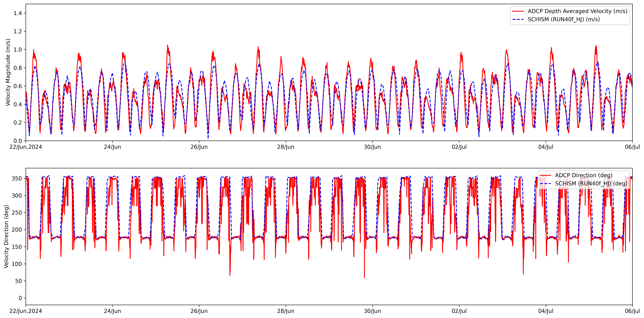Click '28/Jun' date label under top plot
The width and height of the screenshot is (644, 318).
coord(285,147)
